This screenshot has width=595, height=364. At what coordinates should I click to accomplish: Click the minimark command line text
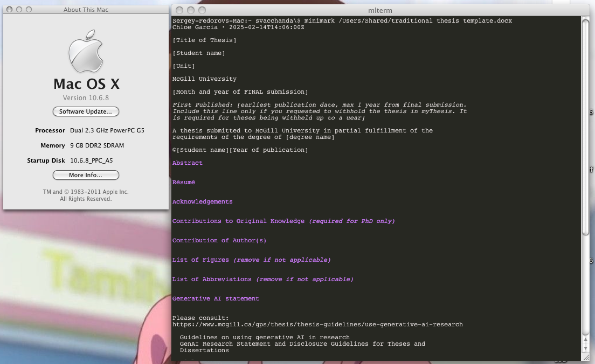[x=408, y=21]
